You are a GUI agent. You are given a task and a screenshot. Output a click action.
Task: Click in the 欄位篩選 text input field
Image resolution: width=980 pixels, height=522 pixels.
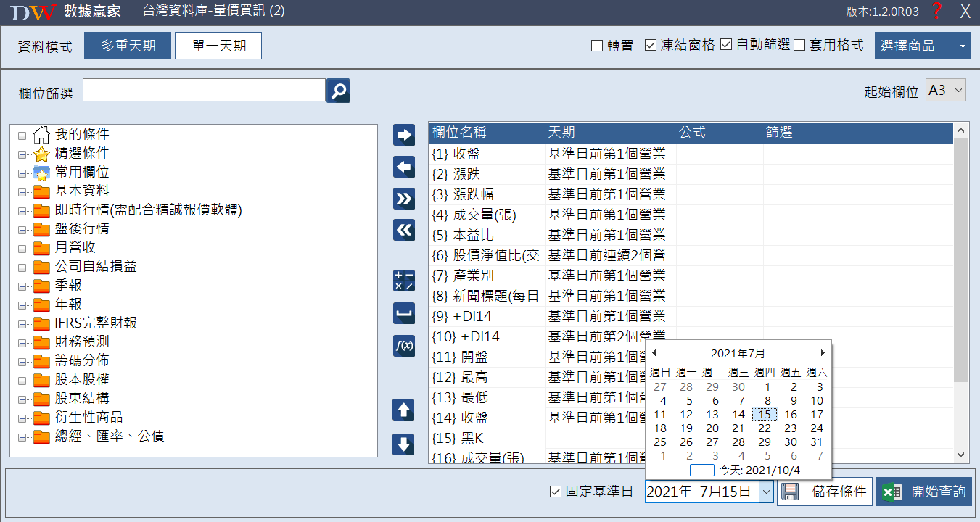(204, 91)
